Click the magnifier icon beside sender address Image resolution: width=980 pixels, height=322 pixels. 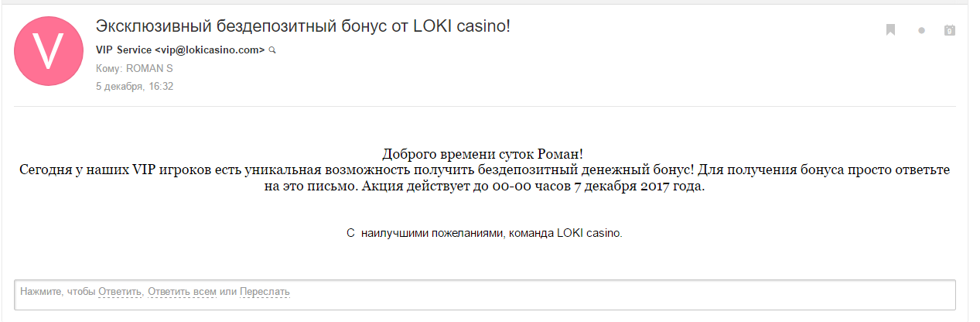pos(271,50)
